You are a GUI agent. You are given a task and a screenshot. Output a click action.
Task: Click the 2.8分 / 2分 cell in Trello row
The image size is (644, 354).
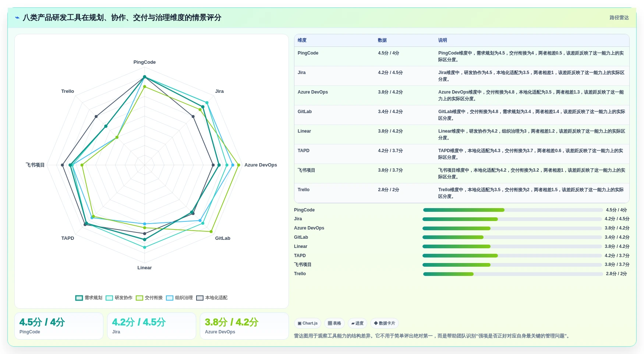tap(389, 190)
